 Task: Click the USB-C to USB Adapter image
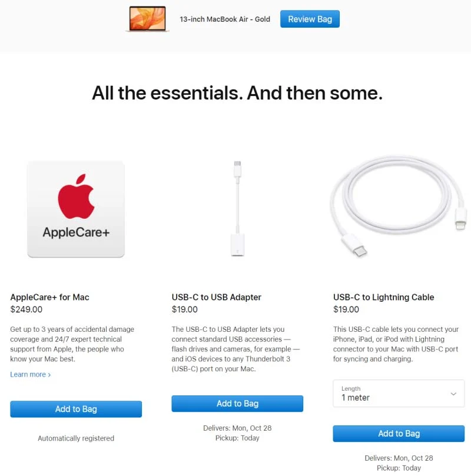coord(237,208)
